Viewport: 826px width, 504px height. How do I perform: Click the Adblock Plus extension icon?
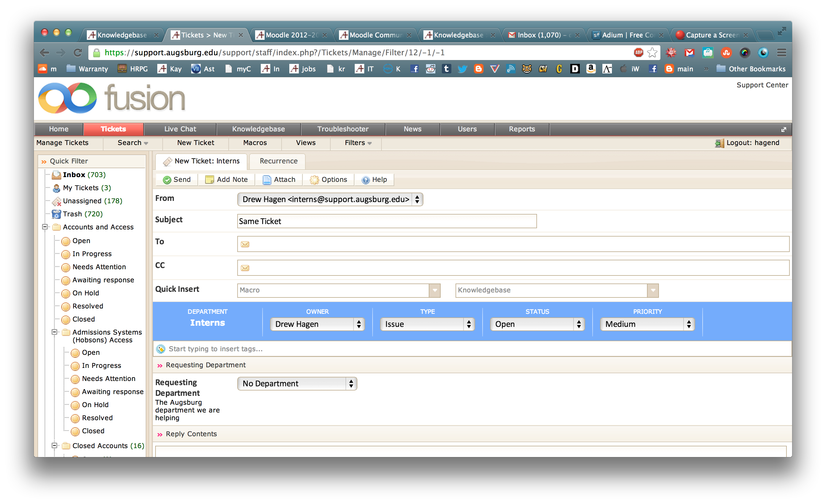pyautogui.click(x=639, y=52)
